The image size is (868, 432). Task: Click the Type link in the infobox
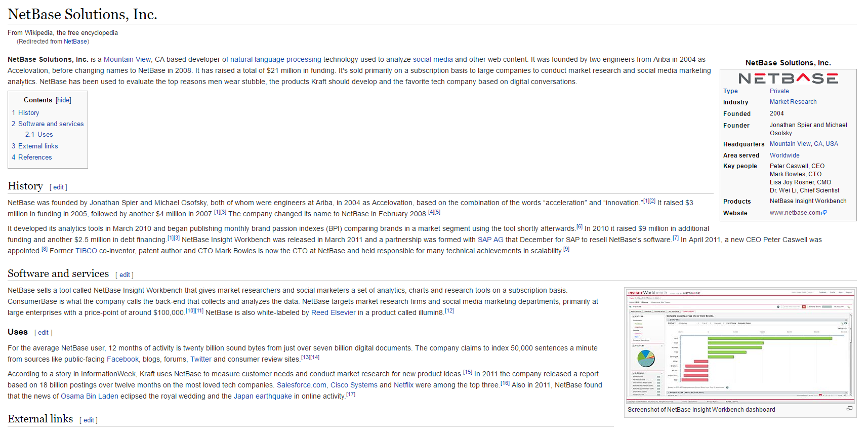coord(730,91)
